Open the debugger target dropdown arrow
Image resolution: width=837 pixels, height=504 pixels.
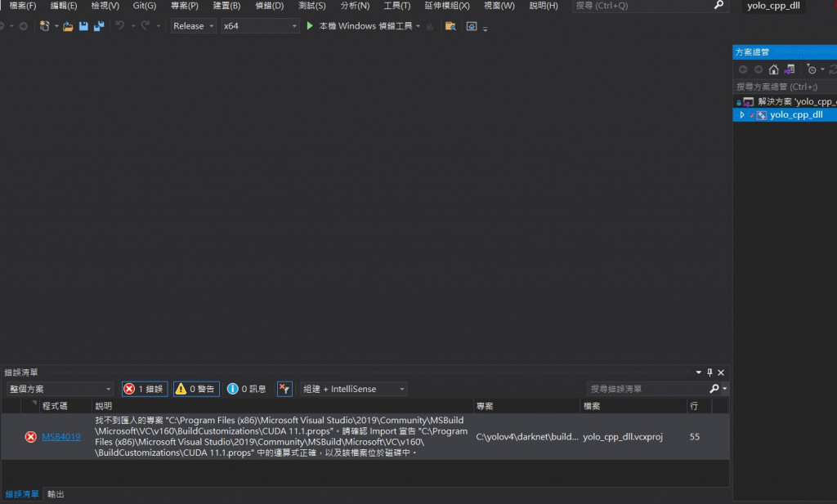[418, 25]
